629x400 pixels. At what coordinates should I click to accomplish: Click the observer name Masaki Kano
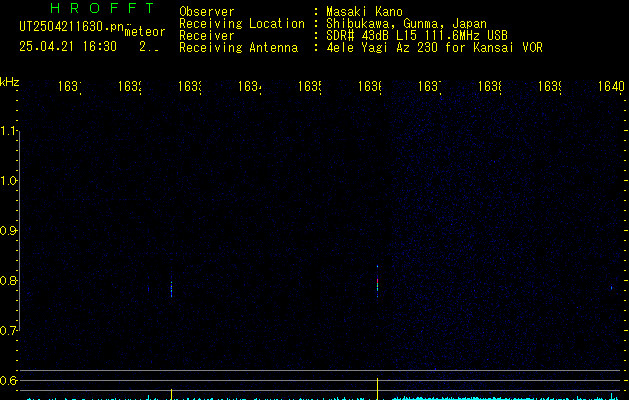tap(364, 12)
